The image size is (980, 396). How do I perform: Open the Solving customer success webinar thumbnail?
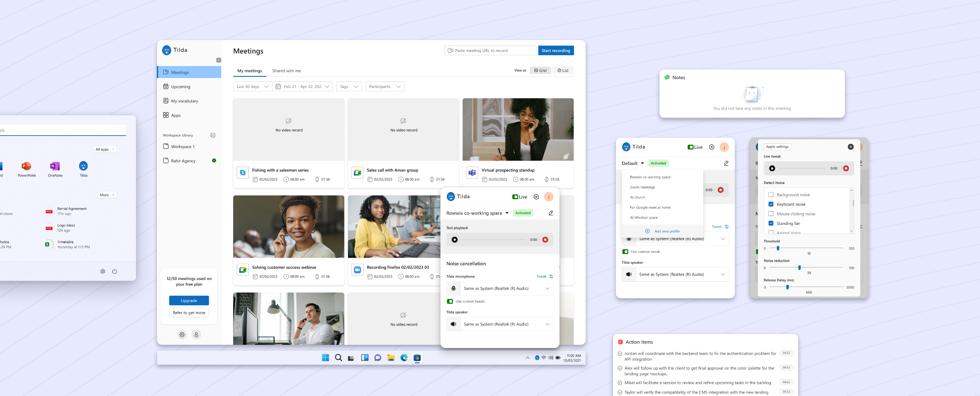pos(288,226)
